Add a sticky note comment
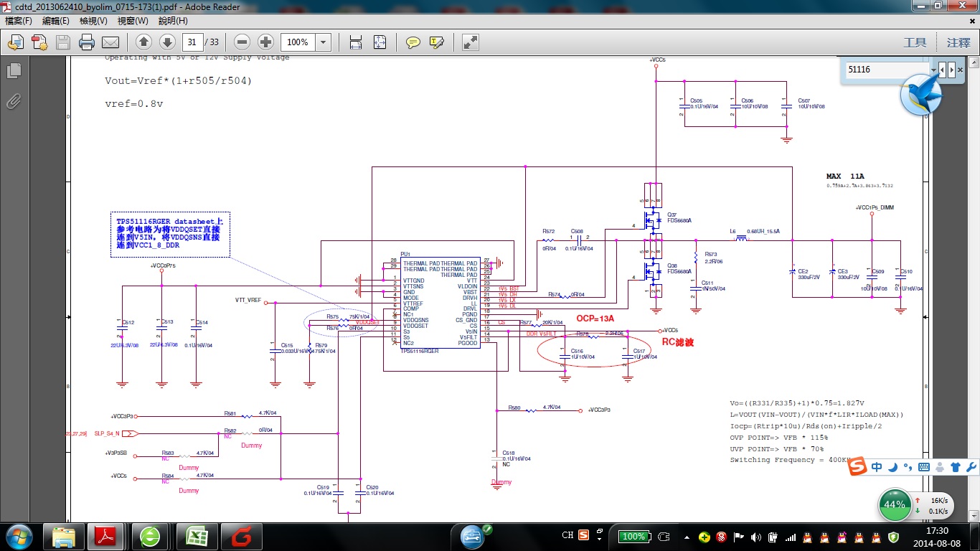The width and height of the screenshot is (980, 551). (413, 42)
